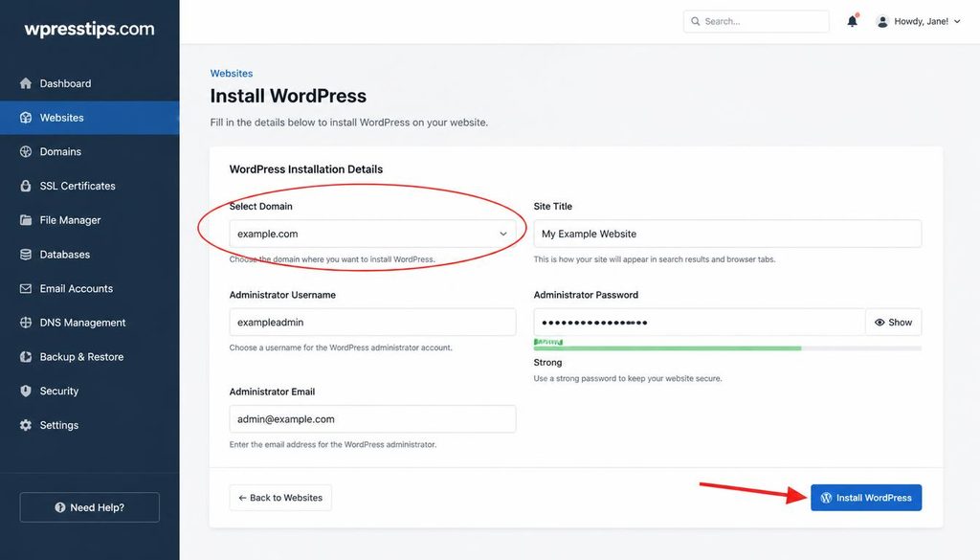Show the administrator password
Image resolution: width=980 pixels, height=560 pixels.
[x=893, y=322]
